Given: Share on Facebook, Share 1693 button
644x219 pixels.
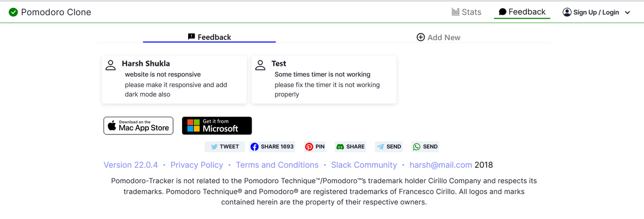Looking at the screenshot, I should pos(272,147).
